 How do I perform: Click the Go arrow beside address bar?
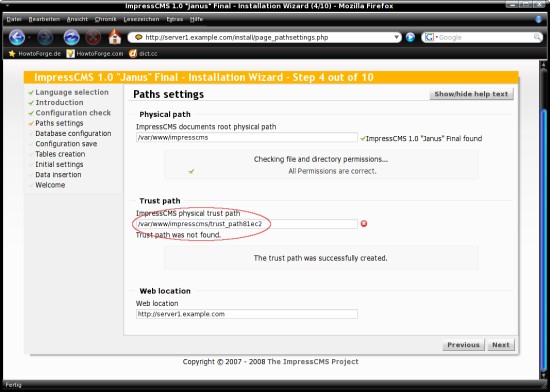pyautogui.click(x=410, y=37)
